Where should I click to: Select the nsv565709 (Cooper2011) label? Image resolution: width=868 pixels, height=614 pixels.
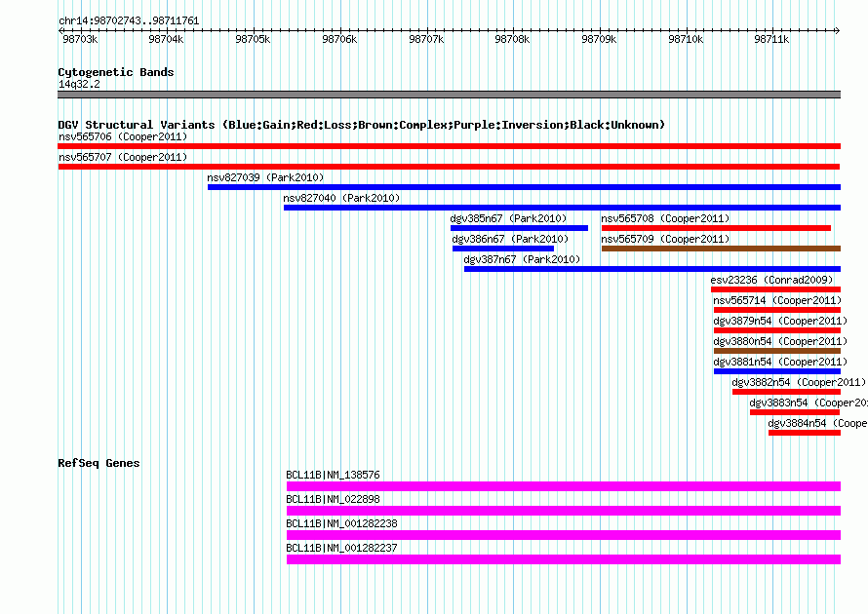(x=665, y=239)
